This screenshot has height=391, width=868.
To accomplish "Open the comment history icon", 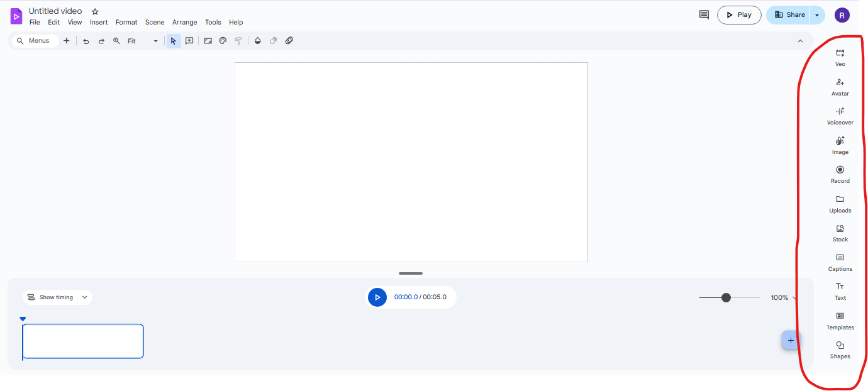I will point(704,15).
